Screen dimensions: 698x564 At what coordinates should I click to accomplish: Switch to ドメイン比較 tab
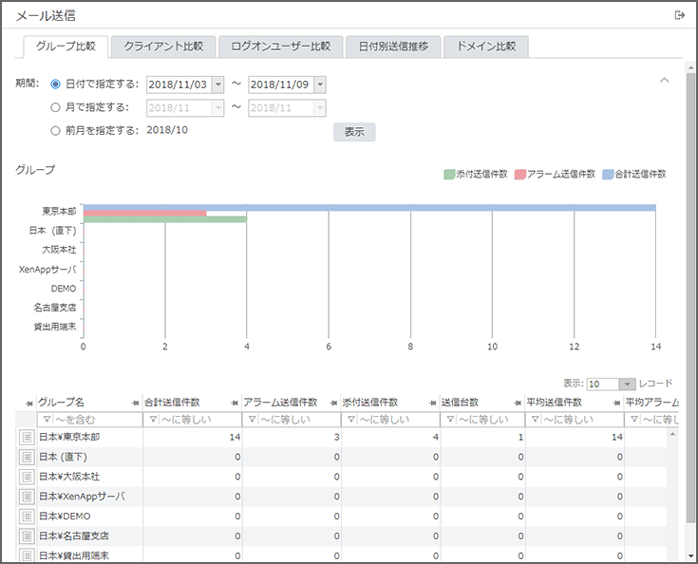tap(486, 46)
